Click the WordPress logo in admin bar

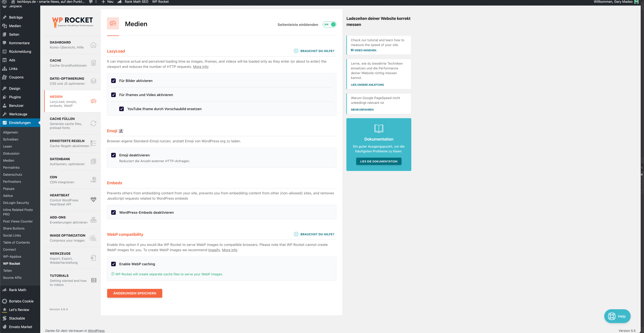(4, 2)
